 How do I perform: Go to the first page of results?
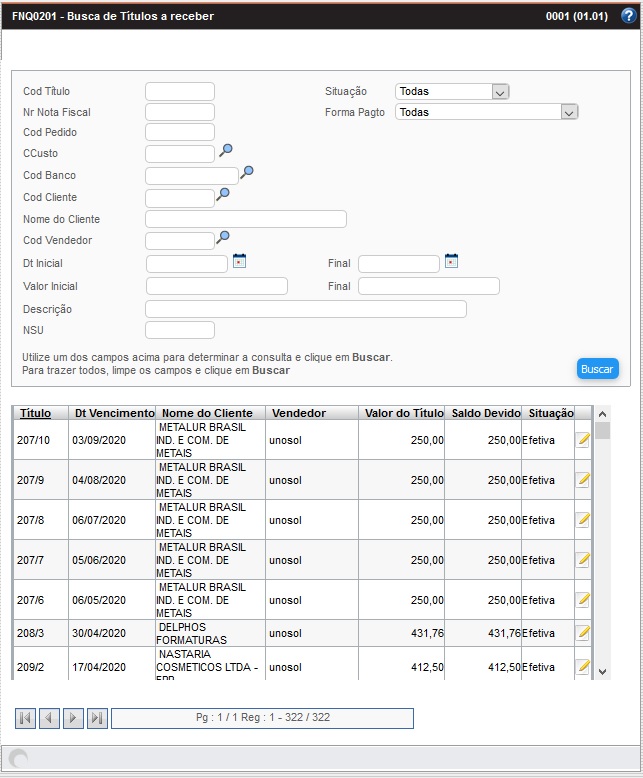pyautogui.click(x=25, y=718)
